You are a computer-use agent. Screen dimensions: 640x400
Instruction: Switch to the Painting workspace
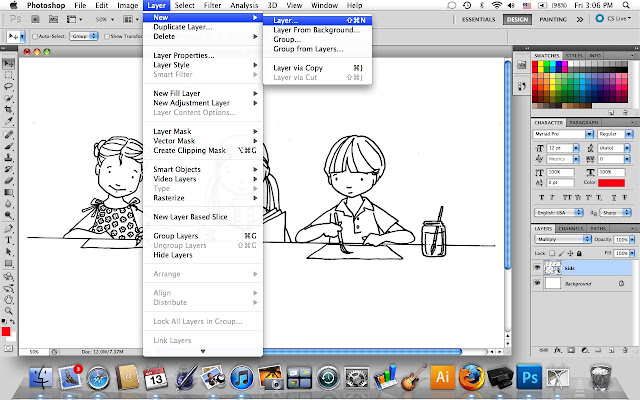pyautogui.click(x=553, y=19)
